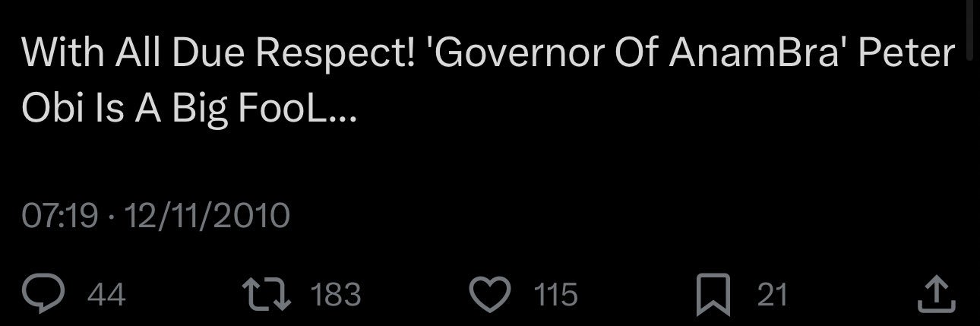Image resolution: width=980 pixels, height=326 pixels.
Task: Click the reply count 44
Action: [x=107, y=295]
